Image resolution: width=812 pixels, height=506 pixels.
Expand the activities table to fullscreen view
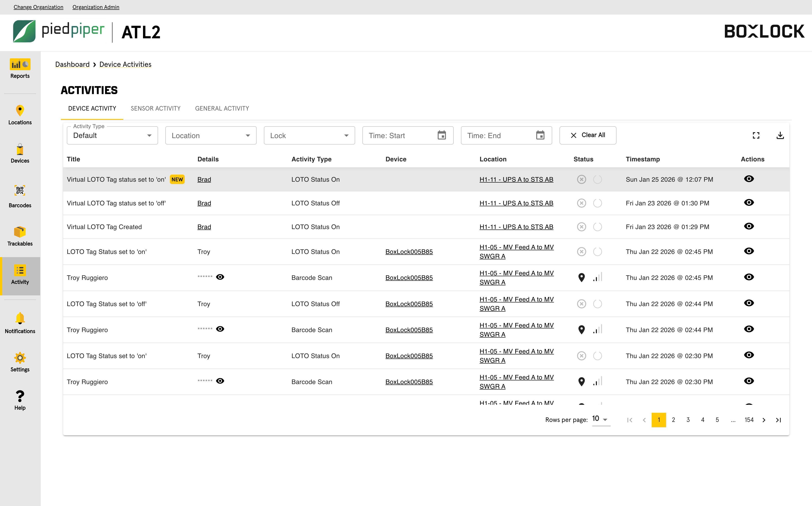tap(756, 135)
